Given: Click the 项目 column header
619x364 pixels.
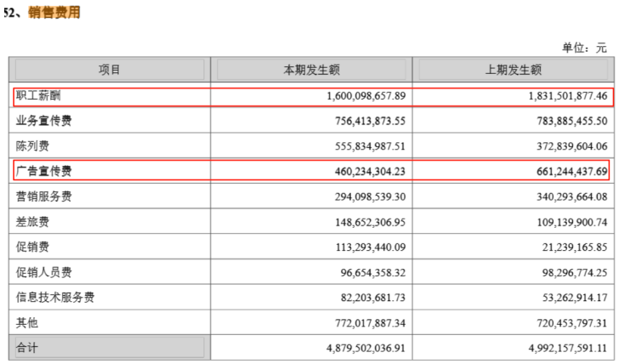Looking at the screenshot, I should coord(110,70).
